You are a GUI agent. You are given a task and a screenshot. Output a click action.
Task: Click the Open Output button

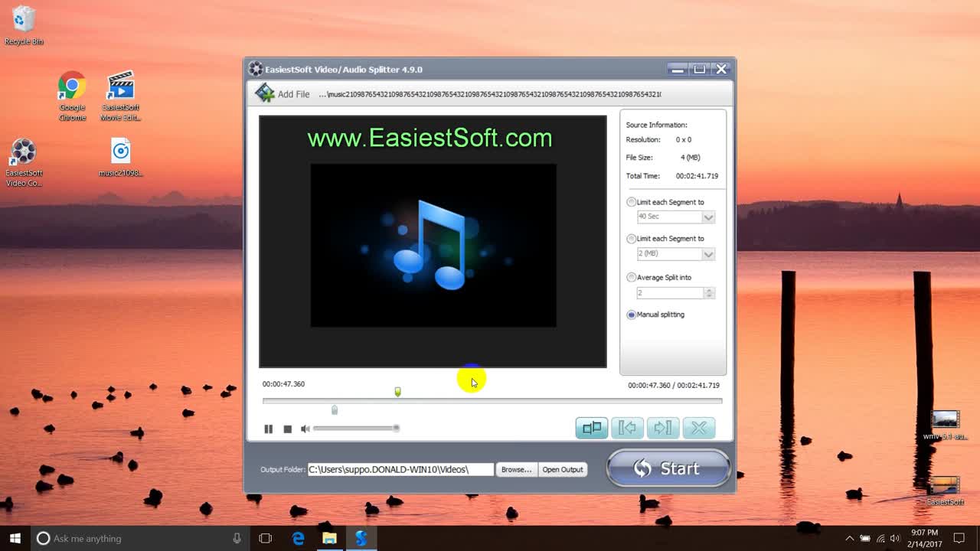click(563, 469)
